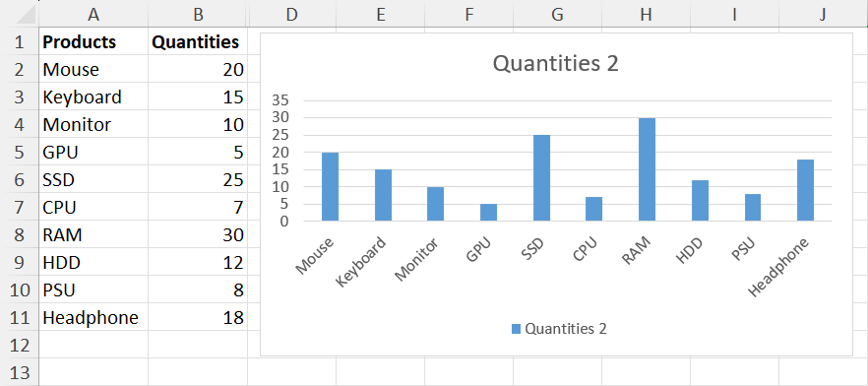Select the RAM quantity cell with 30
This screenshot has height=386, width=868.
coord(198,235)
